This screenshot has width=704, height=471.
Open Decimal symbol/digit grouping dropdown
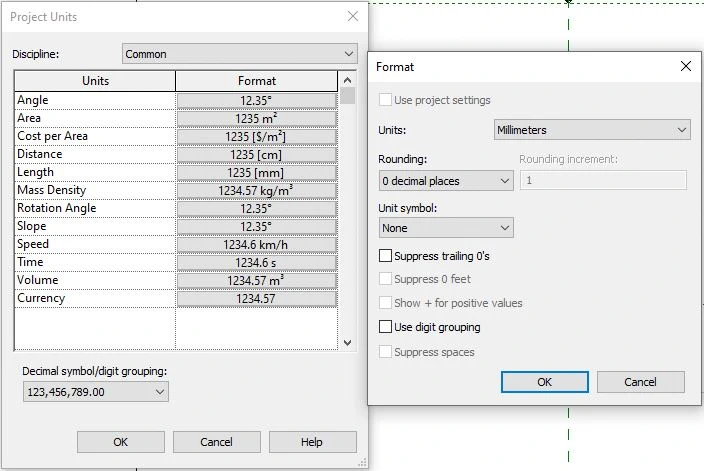click(95, 392)
